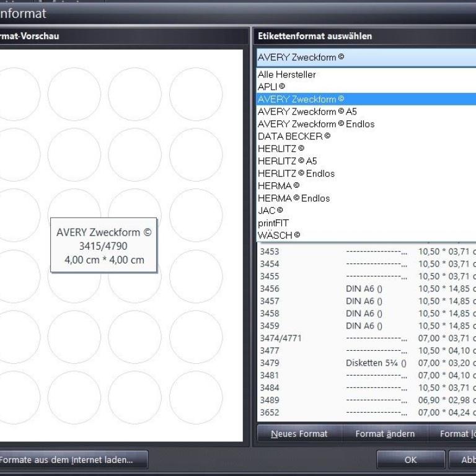476x476 pixels.
Task: Click 'Formate aus dem Internet laden...' button
Action: pos(74,460)
